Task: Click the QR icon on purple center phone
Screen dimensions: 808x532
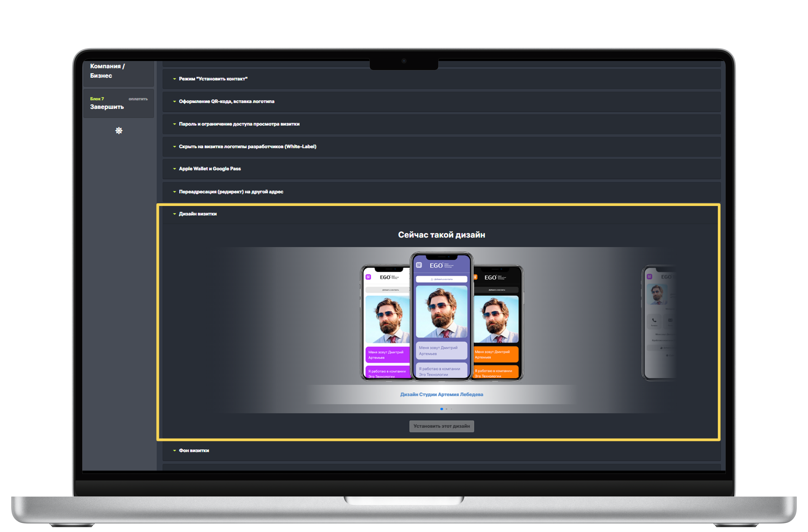Action: coord(419,265)
